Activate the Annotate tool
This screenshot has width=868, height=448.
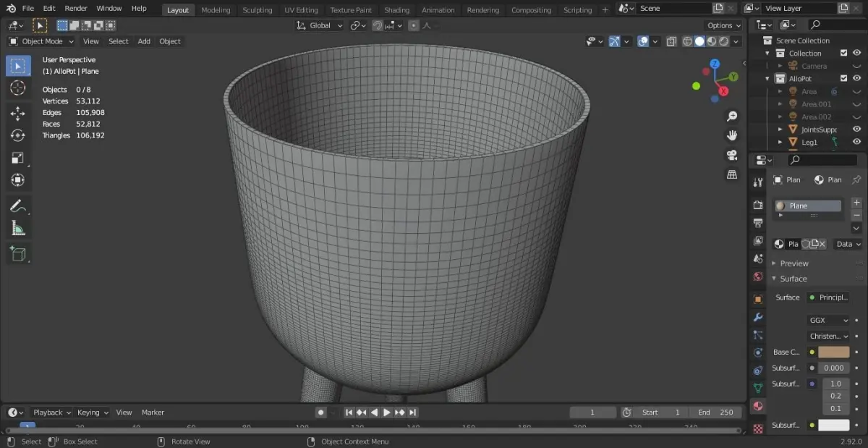(19, 206)
